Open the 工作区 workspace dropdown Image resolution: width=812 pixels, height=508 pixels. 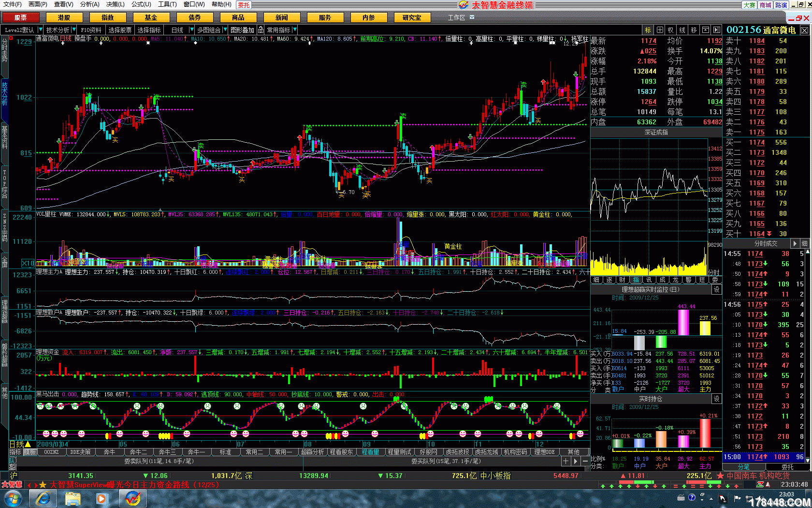(x=472, y=17)
